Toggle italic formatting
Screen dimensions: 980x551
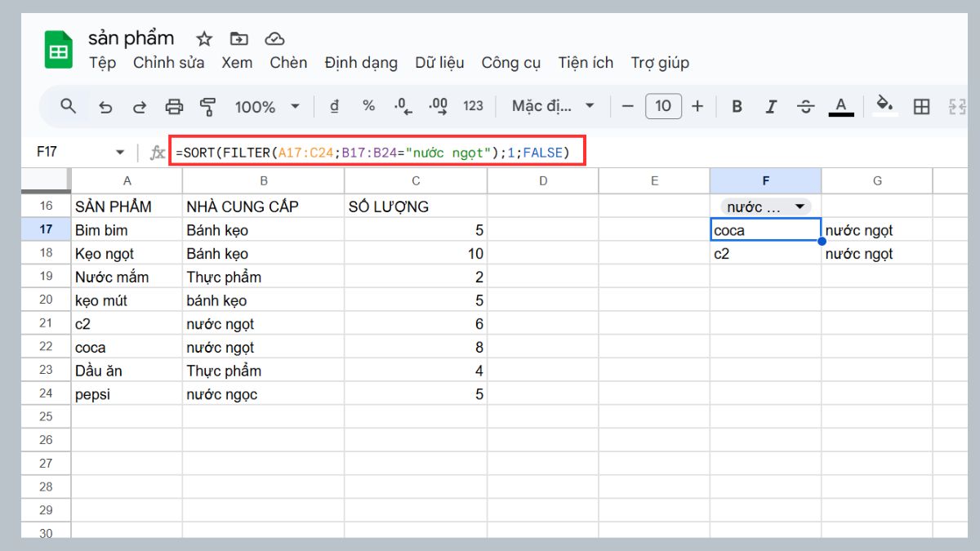pos(771,106)
